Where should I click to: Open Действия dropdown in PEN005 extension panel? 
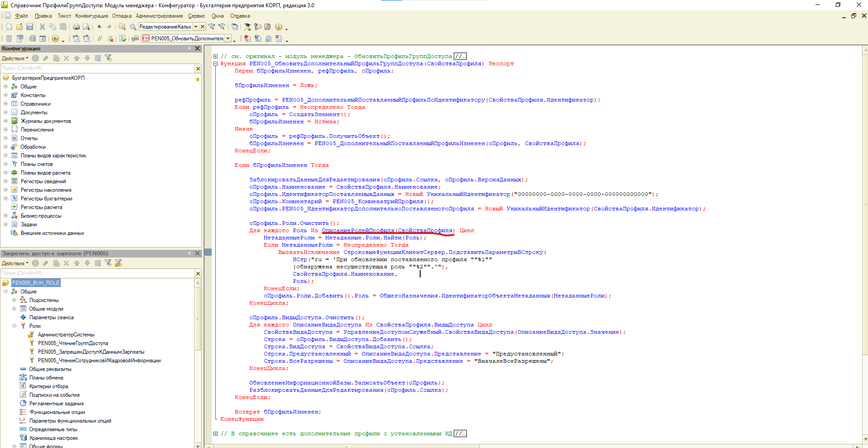coord(15,263)
